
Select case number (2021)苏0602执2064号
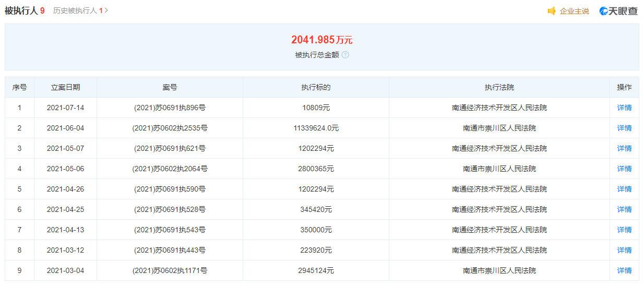(170, 169)
